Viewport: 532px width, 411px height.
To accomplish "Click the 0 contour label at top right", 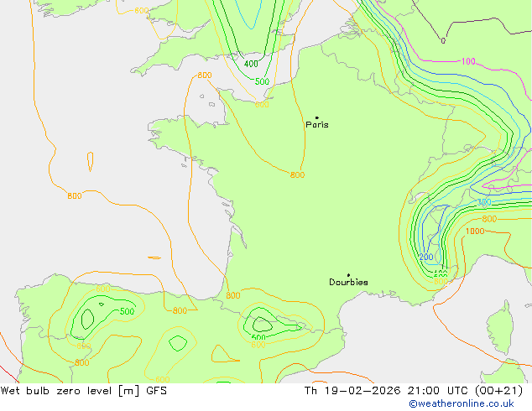I will coord(443,41).
